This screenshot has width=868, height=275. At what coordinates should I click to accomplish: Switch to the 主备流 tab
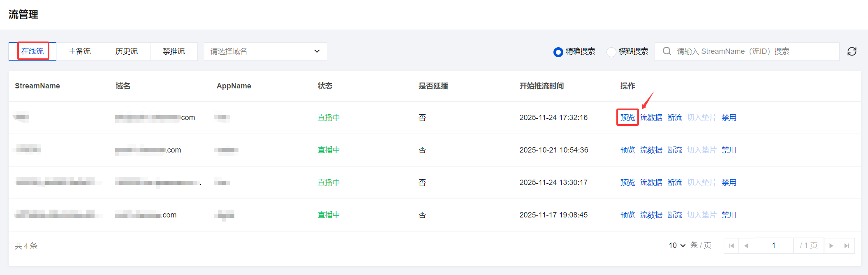pyautogui.click(x=79, y=51)
